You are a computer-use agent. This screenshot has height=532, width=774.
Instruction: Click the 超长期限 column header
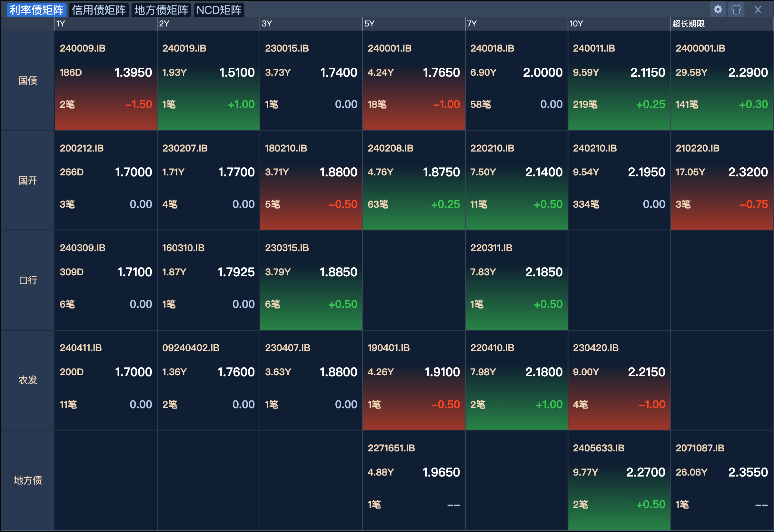coord(688,24)
